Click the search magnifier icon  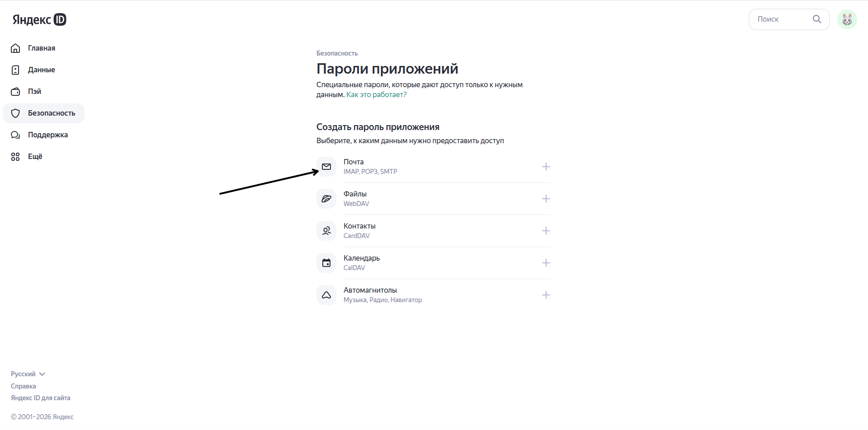(817, 19)
